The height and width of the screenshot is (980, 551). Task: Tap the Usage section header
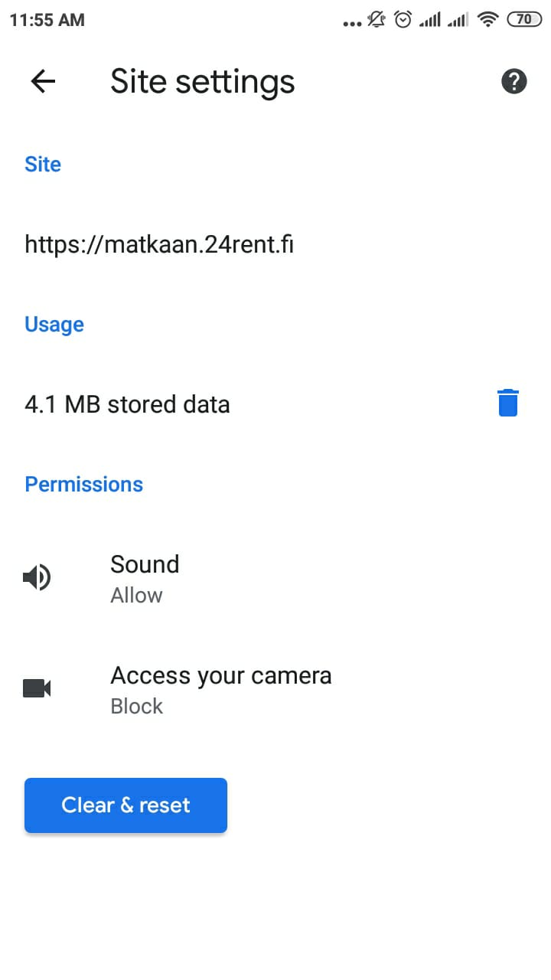pyautogui.click(x=54, y=324)
